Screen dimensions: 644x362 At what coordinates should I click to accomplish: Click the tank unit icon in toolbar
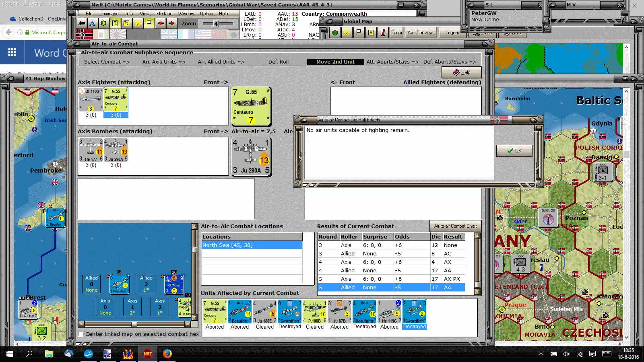click(82, 23)
